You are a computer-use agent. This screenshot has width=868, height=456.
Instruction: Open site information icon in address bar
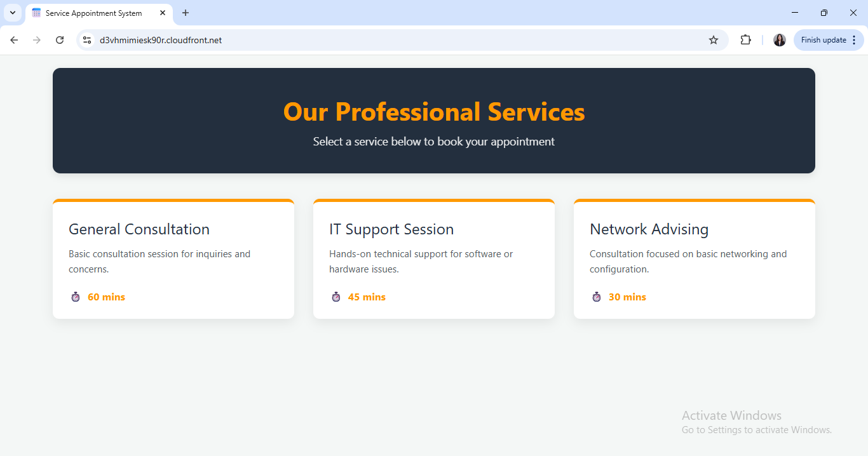point(87,40)
